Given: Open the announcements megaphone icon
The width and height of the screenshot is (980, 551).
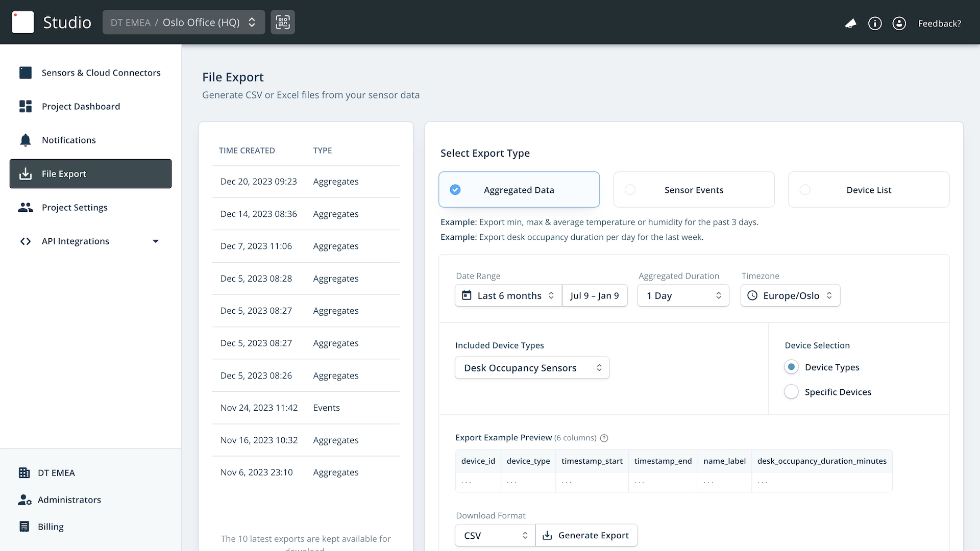Looking at the screenshot, I should pyautogui.click(x=850, y=23).
